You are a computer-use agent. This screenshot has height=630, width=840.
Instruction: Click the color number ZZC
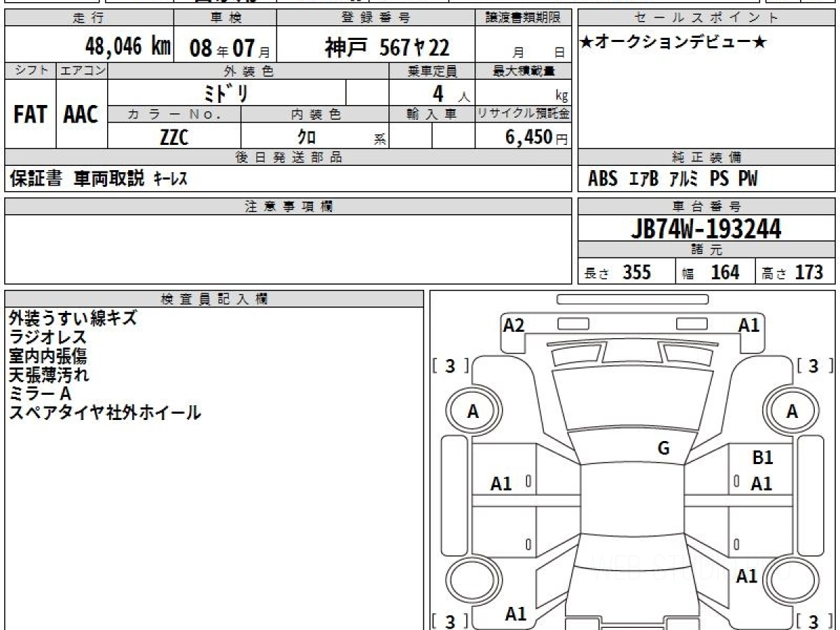(x=174, y=136)
